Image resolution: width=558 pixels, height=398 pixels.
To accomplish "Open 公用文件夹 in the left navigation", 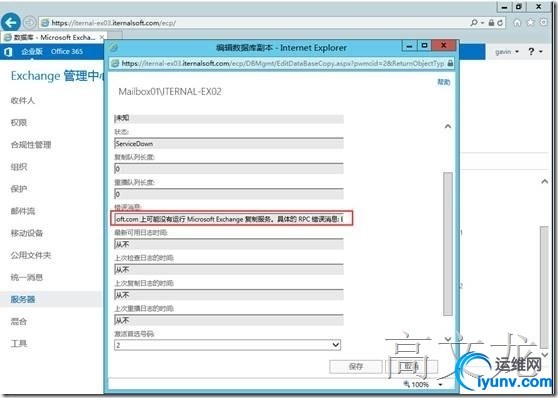I will click(x=31, y=255).
